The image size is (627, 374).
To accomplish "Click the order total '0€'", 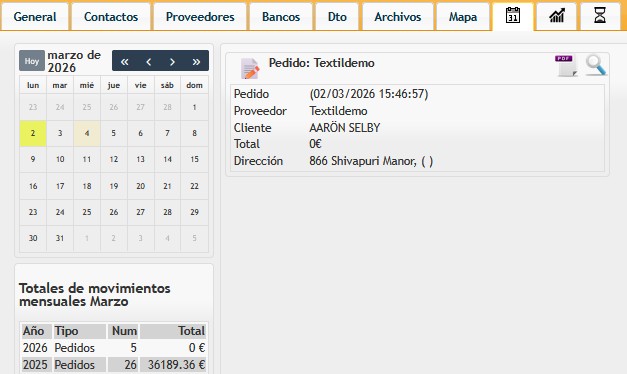I will click(315, 144).
